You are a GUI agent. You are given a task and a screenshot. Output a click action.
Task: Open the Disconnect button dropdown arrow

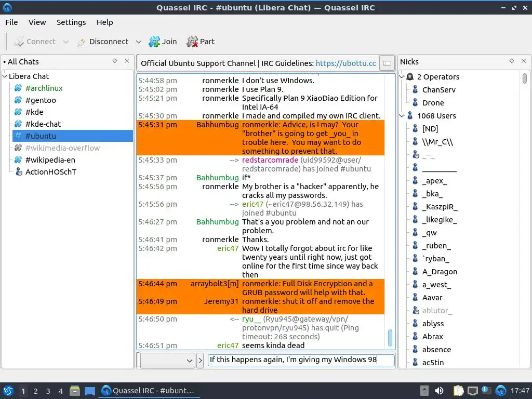coord(138,42)
